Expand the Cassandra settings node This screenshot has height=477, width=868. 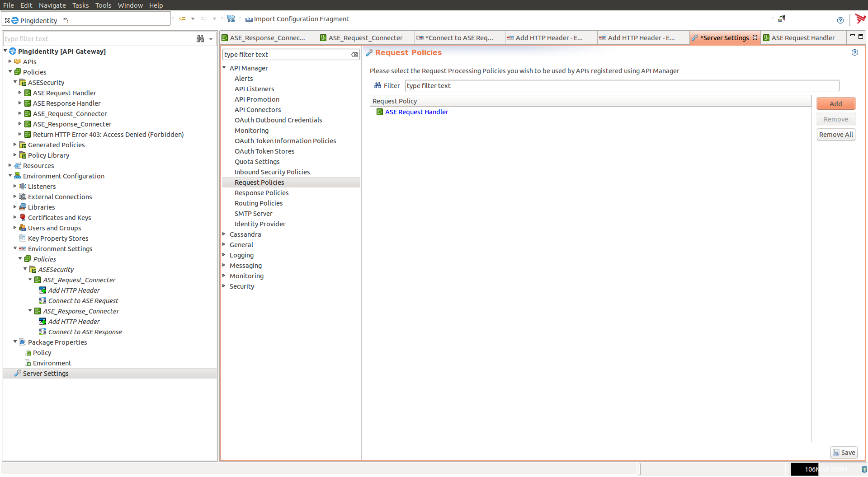tap(224, 234)
